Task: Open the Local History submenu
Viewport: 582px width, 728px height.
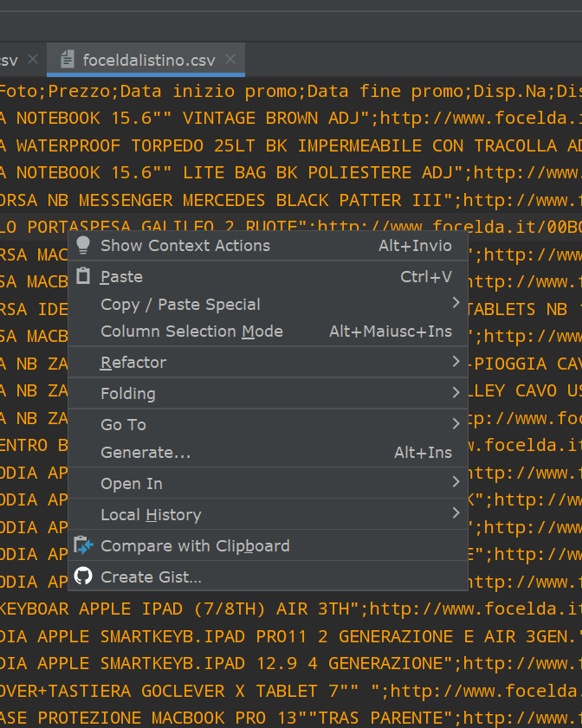Action: pos(268,514)
